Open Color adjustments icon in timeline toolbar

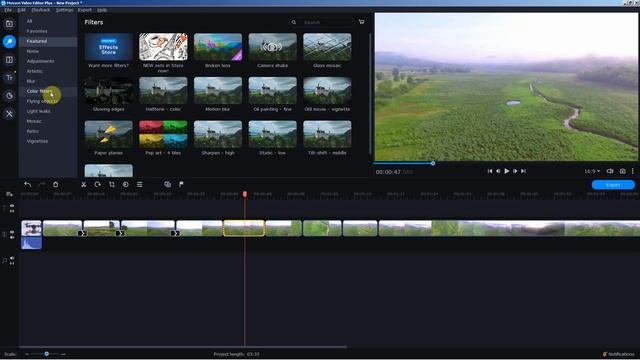point(126,184)
